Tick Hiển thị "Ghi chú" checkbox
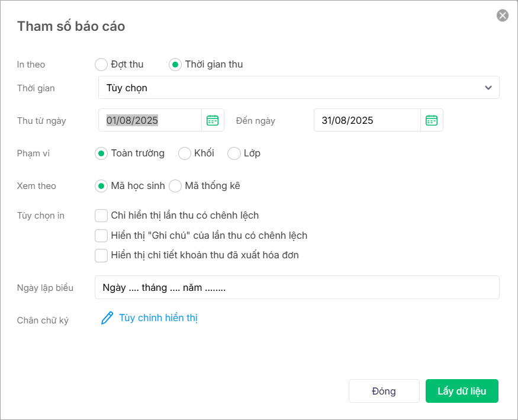518x420 pixels. pyautogui.click(x=101, y=236)
